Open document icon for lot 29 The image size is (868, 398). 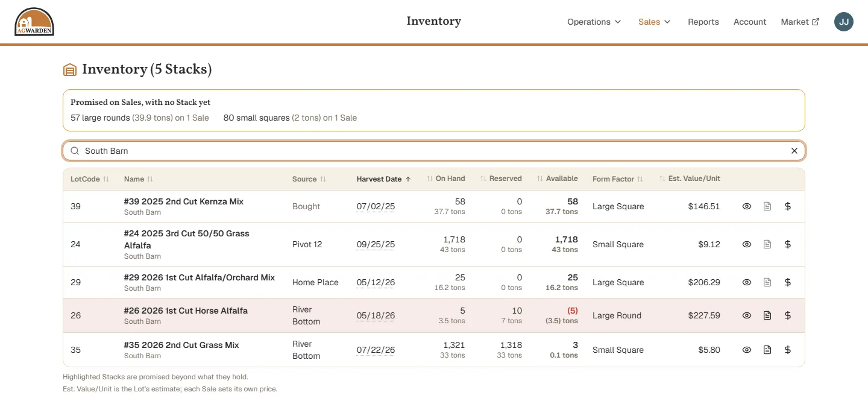tap(767, 282)
